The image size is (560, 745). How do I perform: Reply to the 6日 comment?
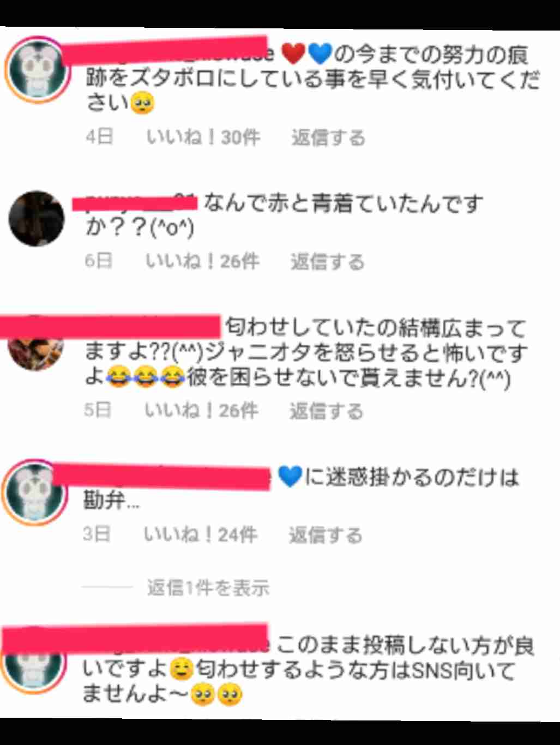pyautogui.click(x=327, y=262)
